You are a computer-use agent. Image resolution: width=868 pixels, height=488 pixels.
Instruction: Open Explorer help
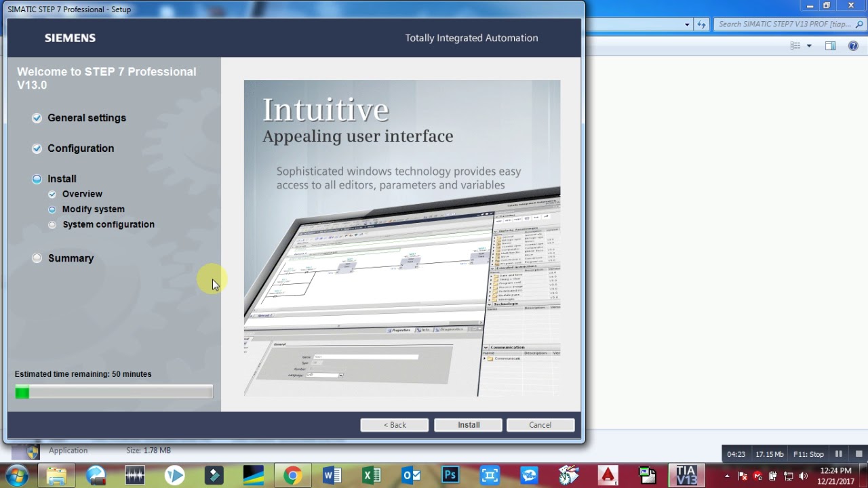pyautogui.click(x=854, y=46)
